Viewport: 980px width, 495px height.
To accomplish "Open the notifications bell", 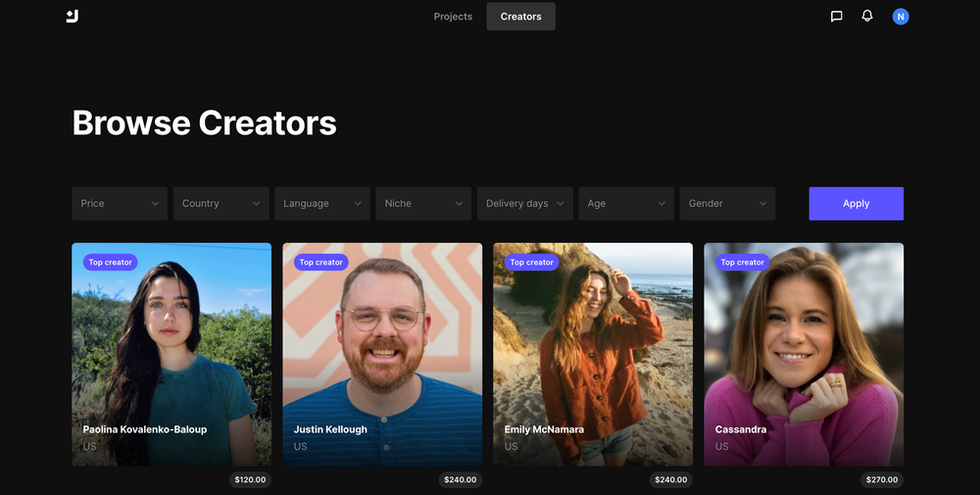I will [867, 16].
